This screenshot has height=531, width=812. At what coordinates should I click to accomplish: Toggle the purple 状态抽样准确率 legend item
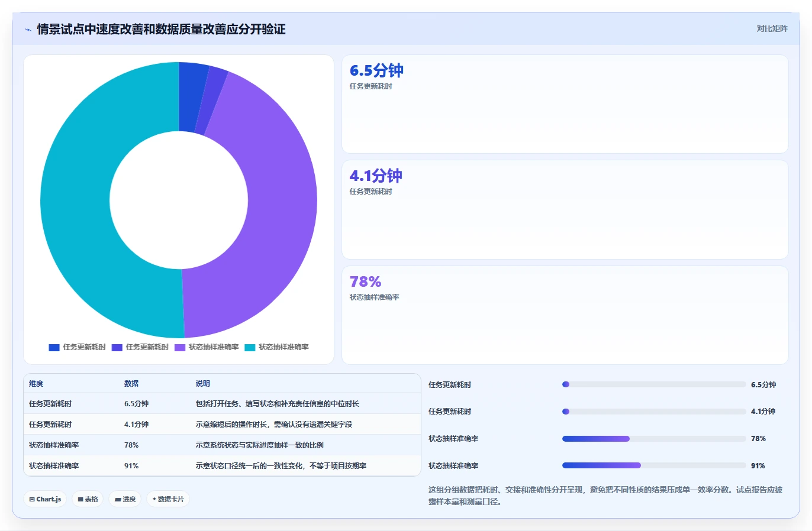pos(207,347)
